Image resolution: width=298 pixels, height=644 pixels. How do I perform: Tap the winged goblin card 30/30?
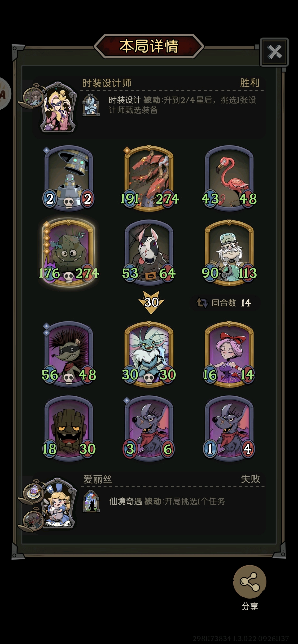coord(149,354)
